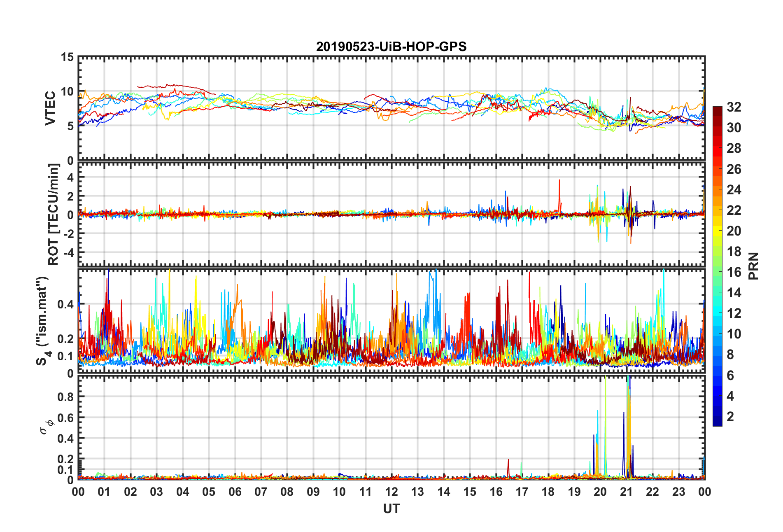Click the x-axis hour label "09"
783x532 pixels.
coord(313,492)
